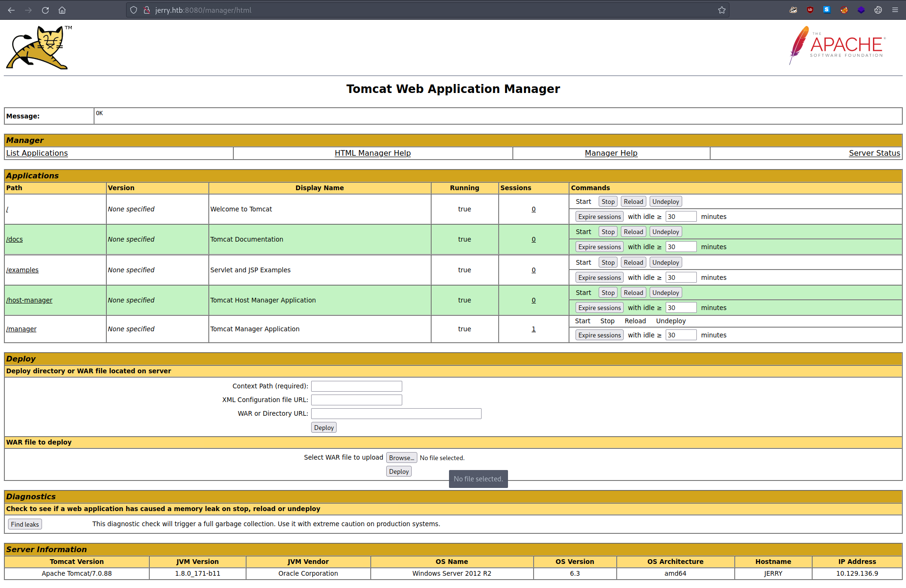
Task: Reload the Servlet and JSP Examples app
Action: click(x=633, y=262)
